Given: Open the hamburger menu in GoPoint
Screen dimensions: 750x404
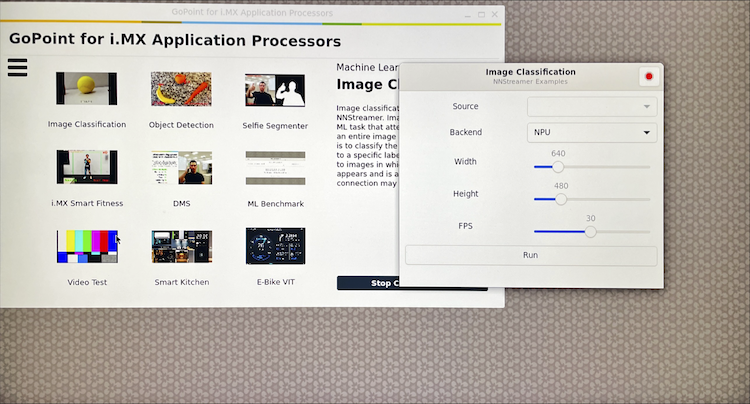Looking at the screenshot, I should coord(18,67).
